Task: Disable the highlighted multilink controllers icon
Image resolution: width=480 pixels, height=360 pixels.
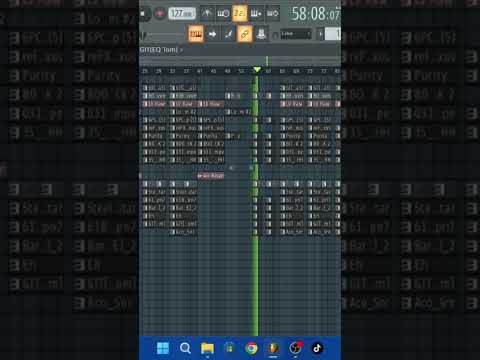Action: [x=245, y=34]
